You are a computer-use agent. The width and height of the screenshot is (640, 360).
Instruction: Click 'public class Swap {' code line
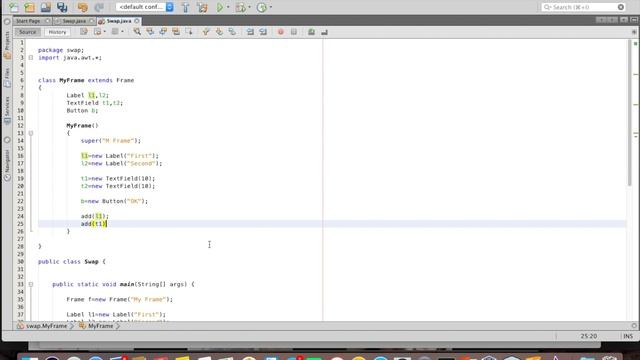pyautogui.click(x=72, y=262)
